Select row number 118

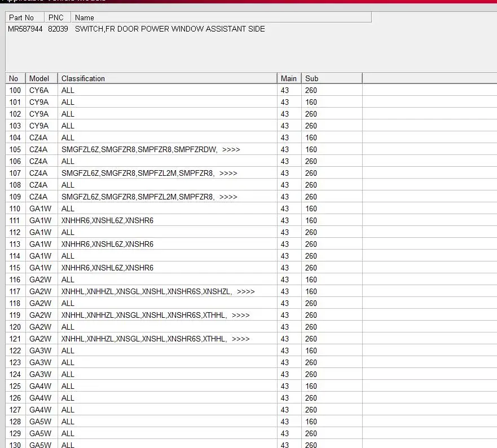point(15,304)
